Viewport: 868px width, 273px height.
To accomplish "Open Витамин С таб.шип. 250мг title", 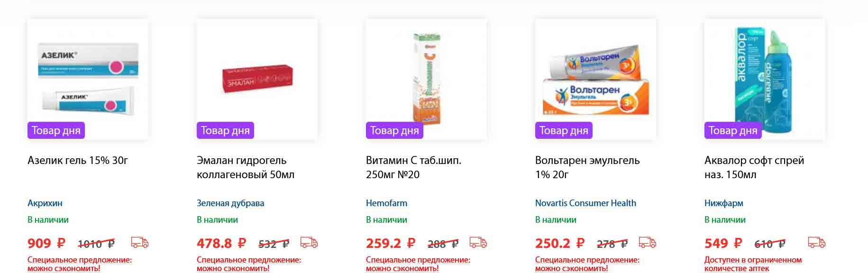I will click(x=413, y=167).
